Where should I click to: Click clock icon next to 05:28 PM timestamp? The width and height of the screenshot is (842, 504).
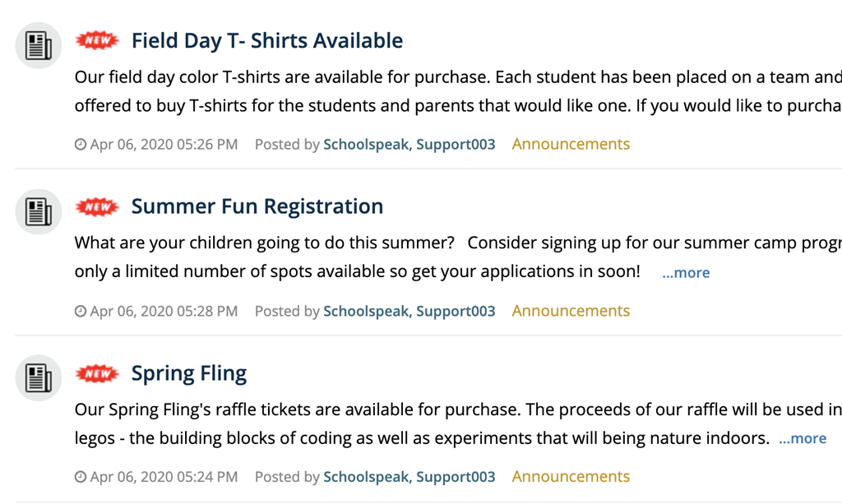(81, 312)
